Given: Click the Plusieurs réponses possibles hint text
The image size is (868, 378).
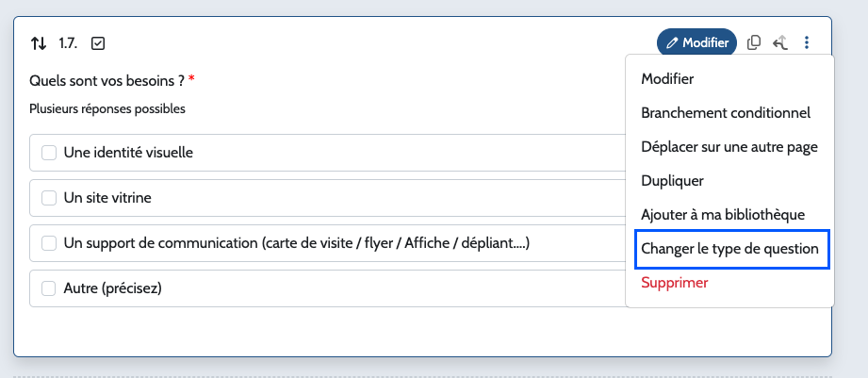Looking at the screenshot, I should [x=107, y=108].
